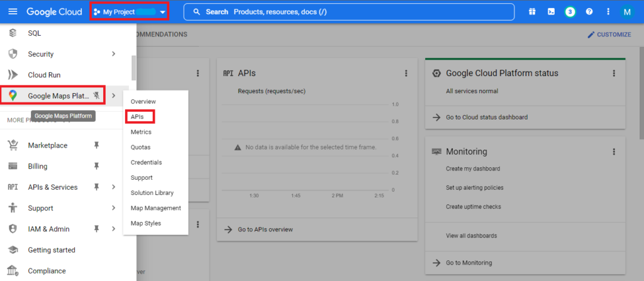Click Create my dashboard link
Image resolution: width=644 pixels, height=281 pixels.
point(473,168)
